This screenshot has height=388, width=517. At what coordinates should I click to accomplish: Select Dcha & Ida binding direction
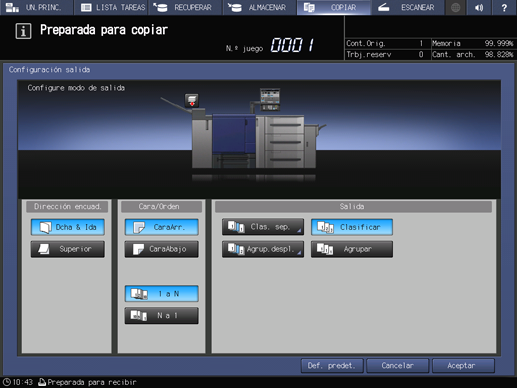coord(68,227)
